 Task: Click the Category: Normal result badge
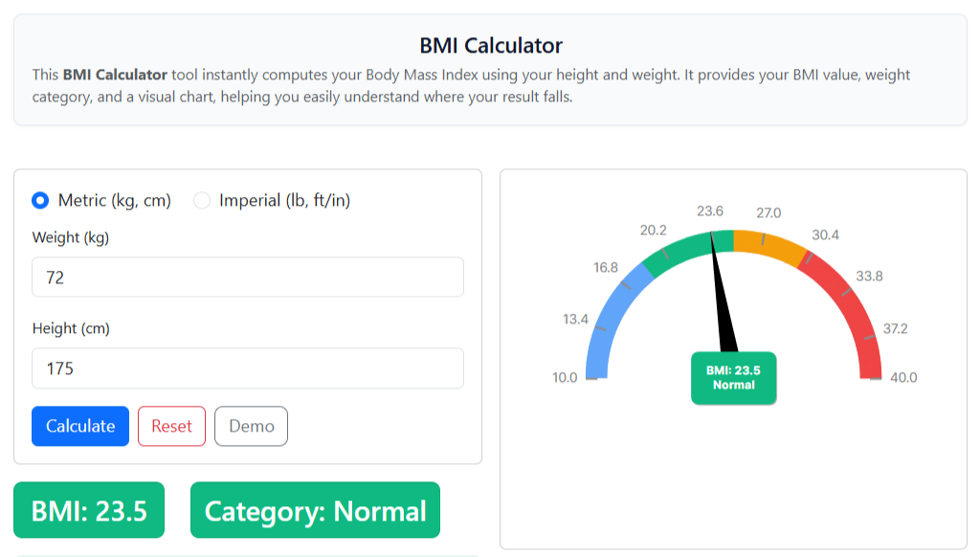tap(315, 510)
